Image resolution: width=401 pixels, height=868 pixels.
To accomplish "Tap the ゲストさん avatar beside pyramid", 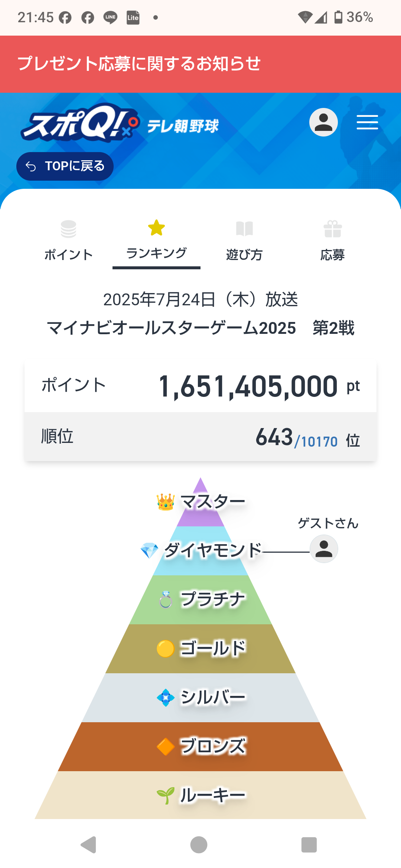I will (324, 549).
